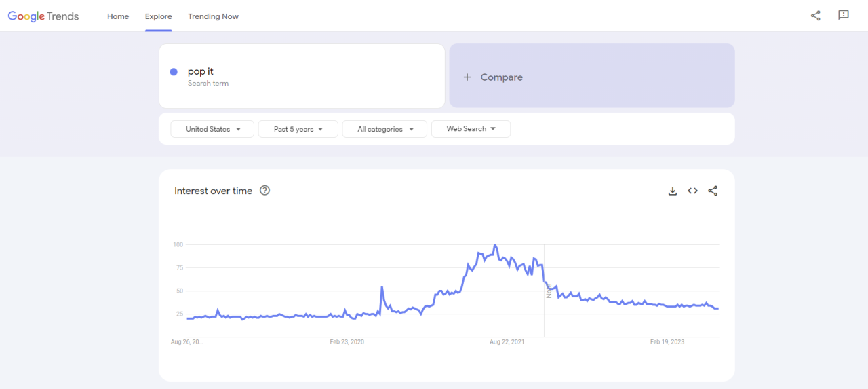Open the send feedback icon in the header

[843, 15]
